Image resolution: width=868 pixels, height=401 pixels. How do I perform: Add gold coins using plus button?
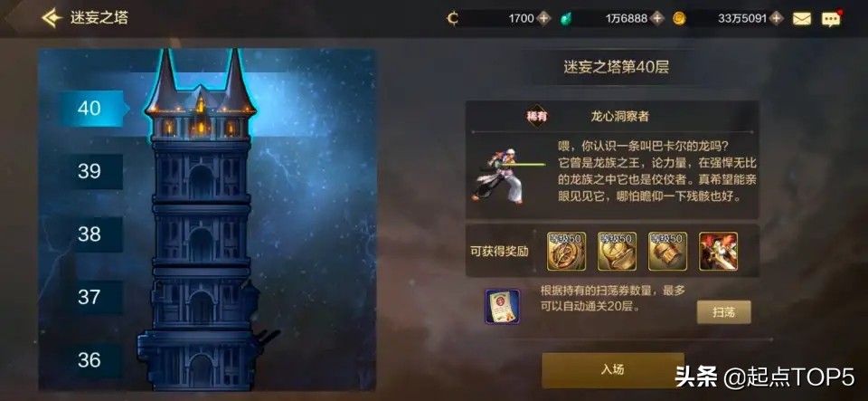(x=777, y=18)
